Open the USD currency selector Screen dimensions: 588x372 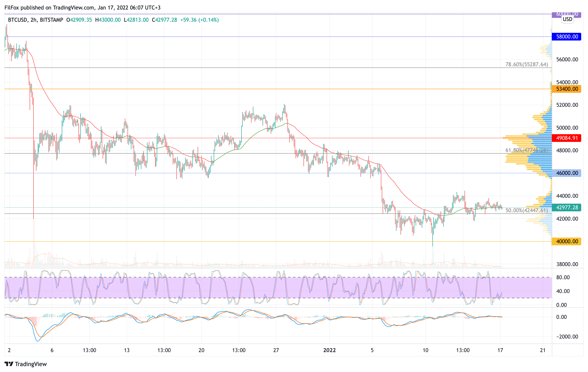click(x=567, y=19)
